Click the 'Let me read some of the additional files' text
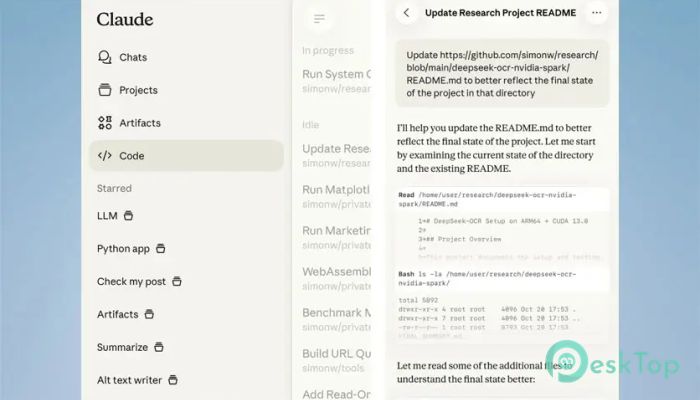This screenshot has height=400, width=700. (x=484, y=372)
